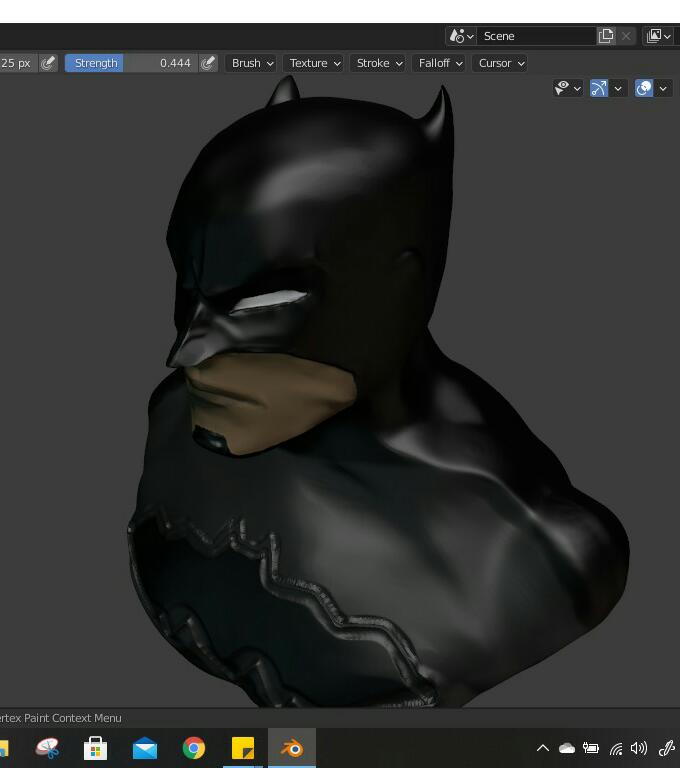Toggle the Show Gizmo button
Viewport: 680px width, 768px height.
(599, 88)
